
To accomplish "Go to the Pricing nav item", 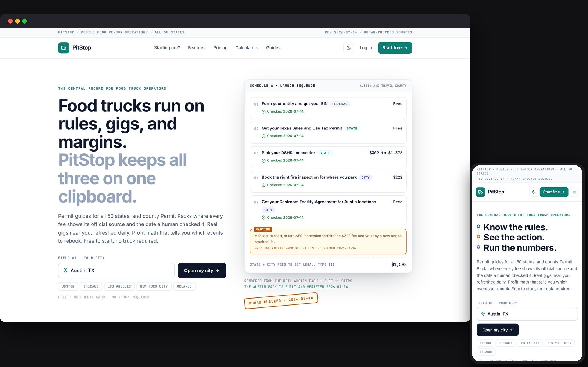I will click(x=220, y=48).
